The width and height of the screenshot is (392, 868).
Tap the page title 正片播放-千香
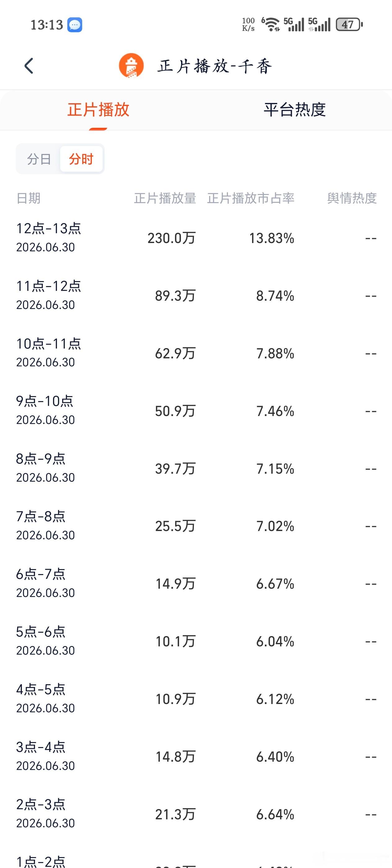(215, 66)
